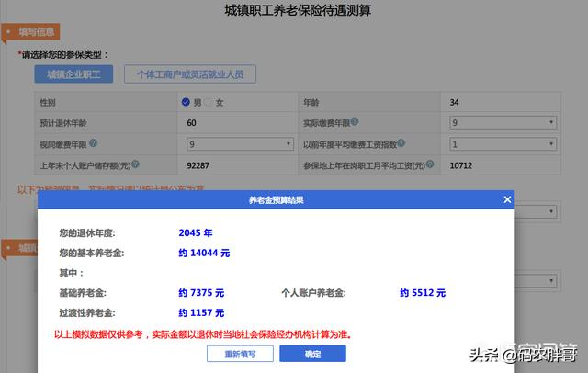Viewport: 588px width, 373px height.
Task: Close the 养老金预算结果 dialog
Action: [507, 199]
